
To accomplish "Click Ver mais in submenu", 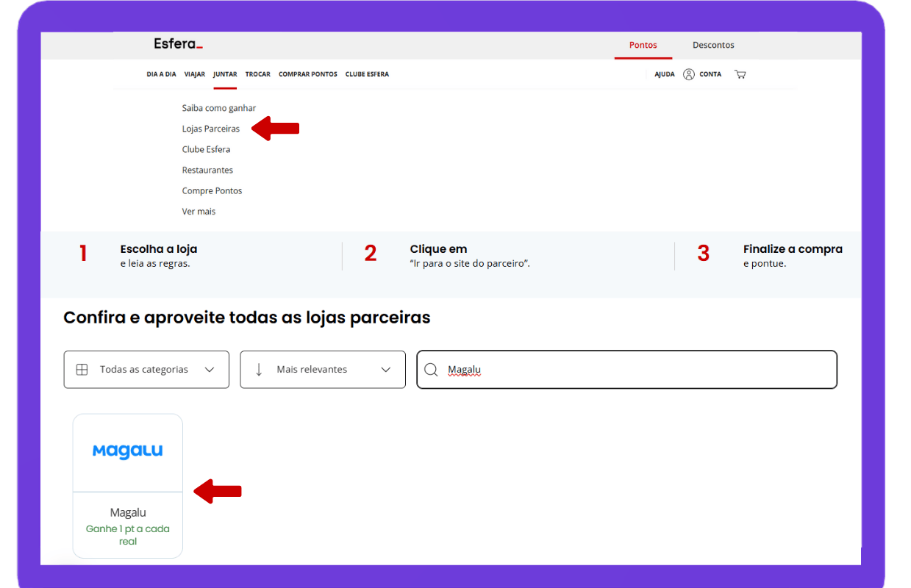I will [x=199, y=211].
